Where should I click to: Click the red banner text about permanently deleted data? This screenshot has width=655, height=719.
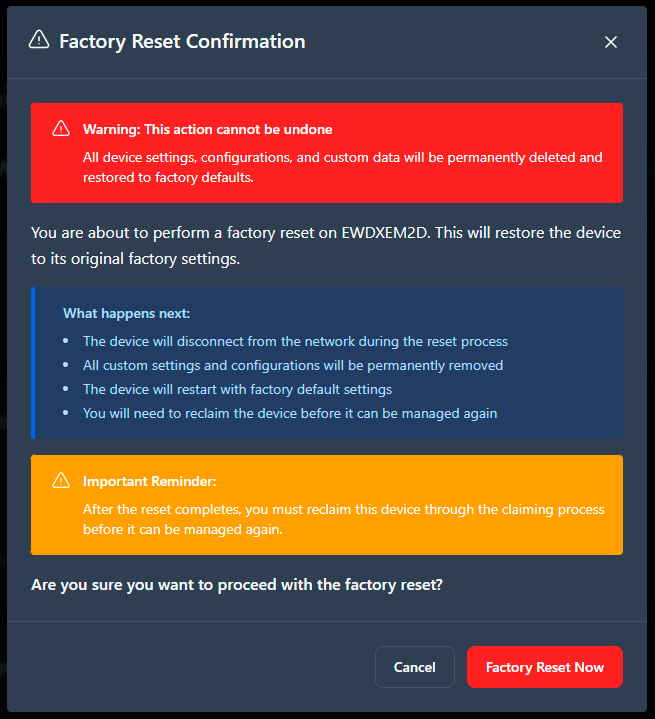tap(342, 167)
